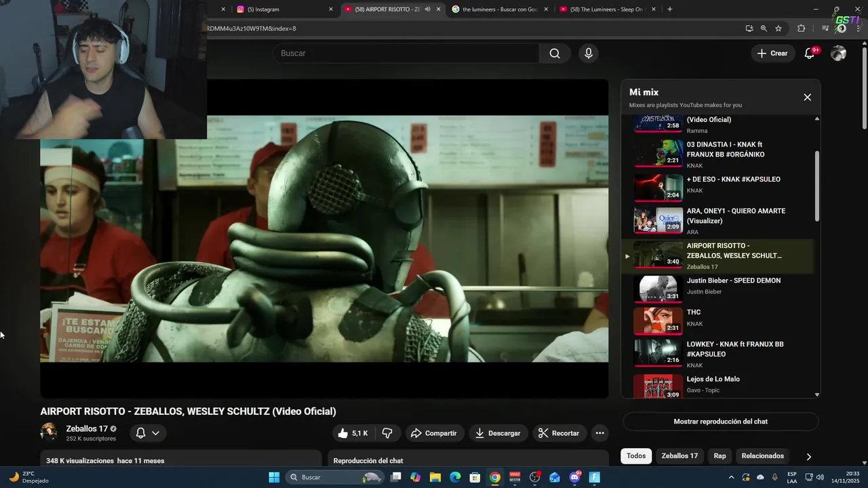Select the Rap filter chip

[719, 456]
